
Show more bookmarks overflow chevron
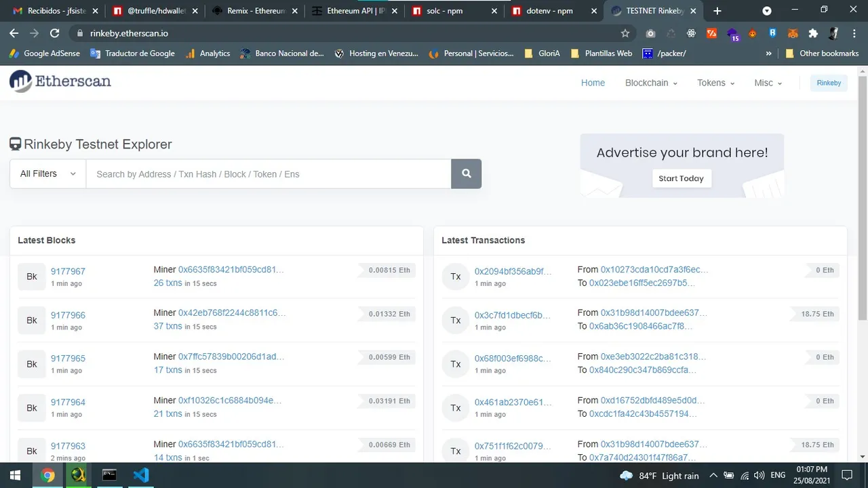768,54
